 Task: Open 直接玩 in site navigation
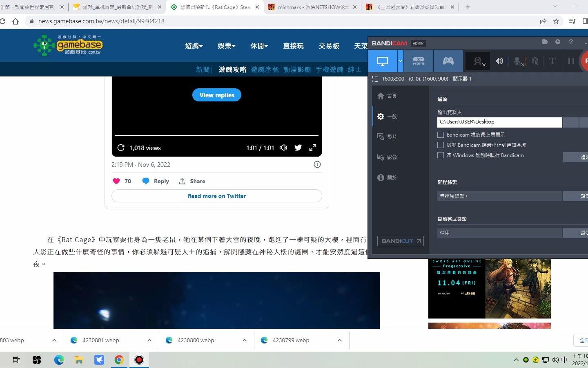[294, 46]
